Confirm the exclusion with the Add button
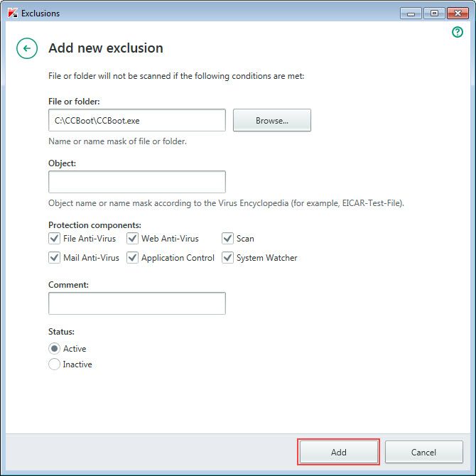The height and width of the screenshot is (476, 476). [338, 452]
